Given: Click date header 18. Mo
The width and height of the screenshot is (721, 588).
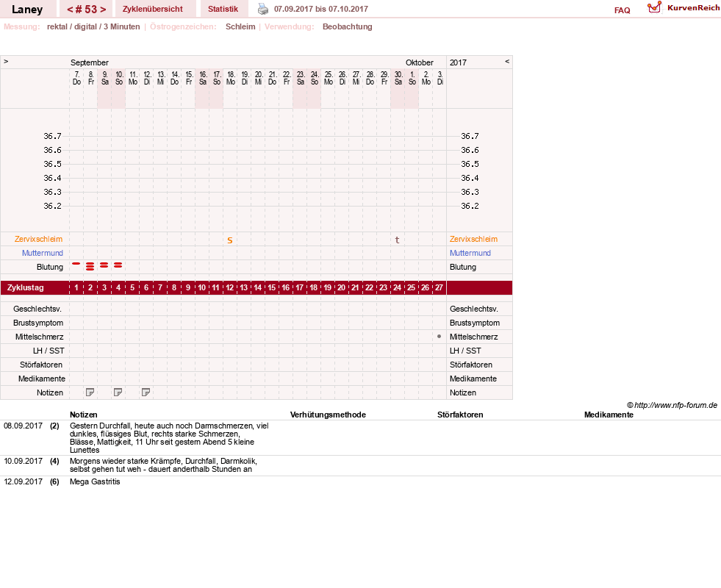Looking at the screenshot, I should coord(231,78).
